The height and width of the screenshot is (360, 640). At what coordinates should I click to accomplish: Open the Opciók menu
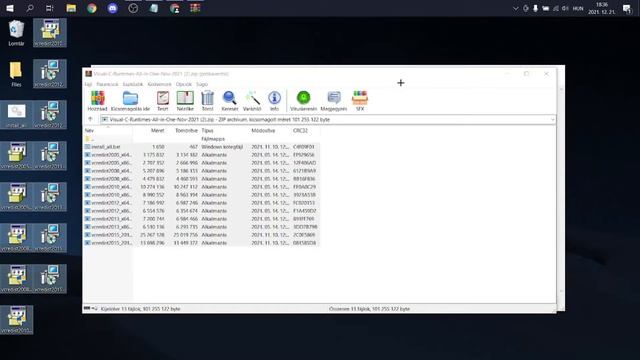184,84
